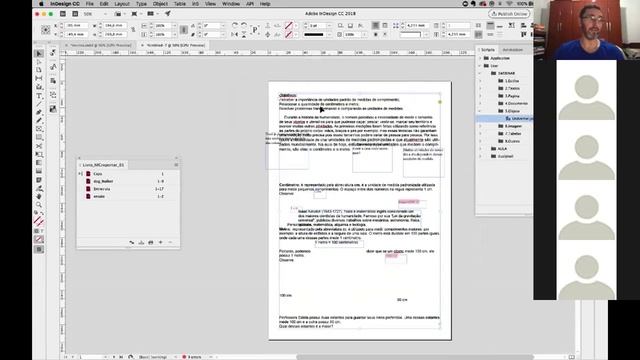Select the Scissors tool
The image size is (640, 360).
[39, 146]
